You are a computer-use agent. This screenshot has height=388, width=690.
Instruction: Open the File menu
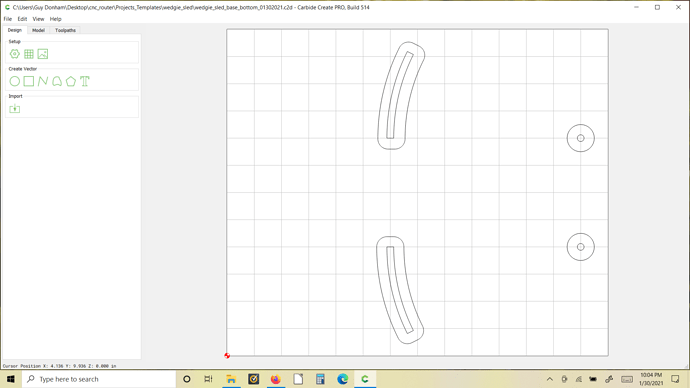click(x=8, y=19)
